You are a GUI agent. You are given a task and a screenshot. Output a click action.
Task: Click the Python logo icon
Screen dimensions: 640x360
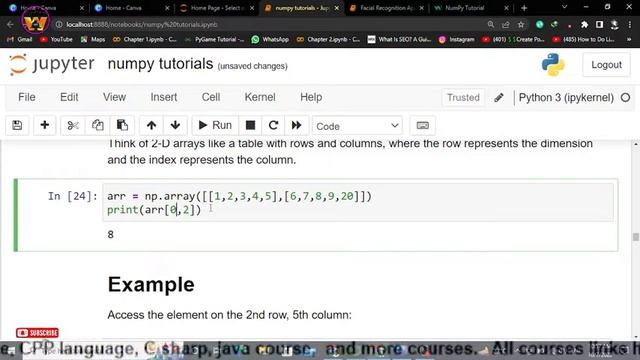coord(553,64)
